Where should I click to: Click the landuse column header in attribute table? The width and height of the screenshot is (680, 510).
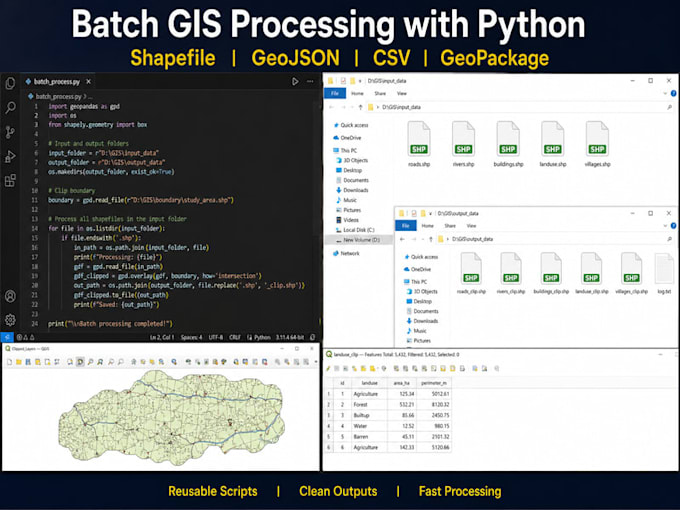369,383
